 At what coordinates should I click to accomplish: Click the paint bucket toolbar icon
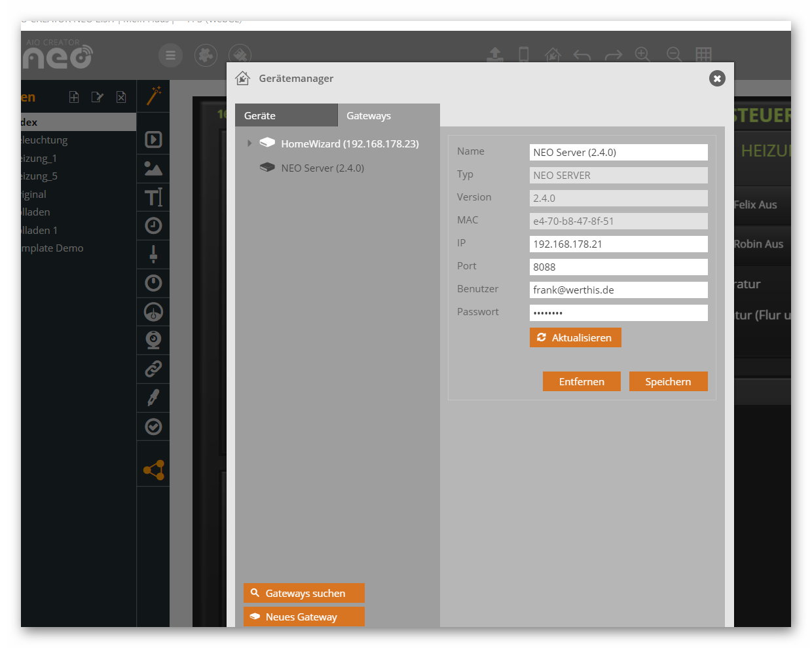click(x=240, y=55)
